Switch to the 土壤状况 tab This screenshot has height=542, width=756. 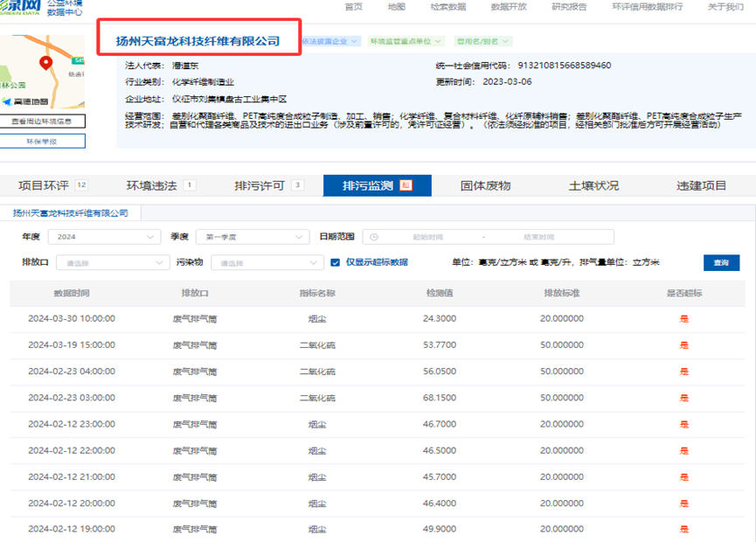coord(593,185)
